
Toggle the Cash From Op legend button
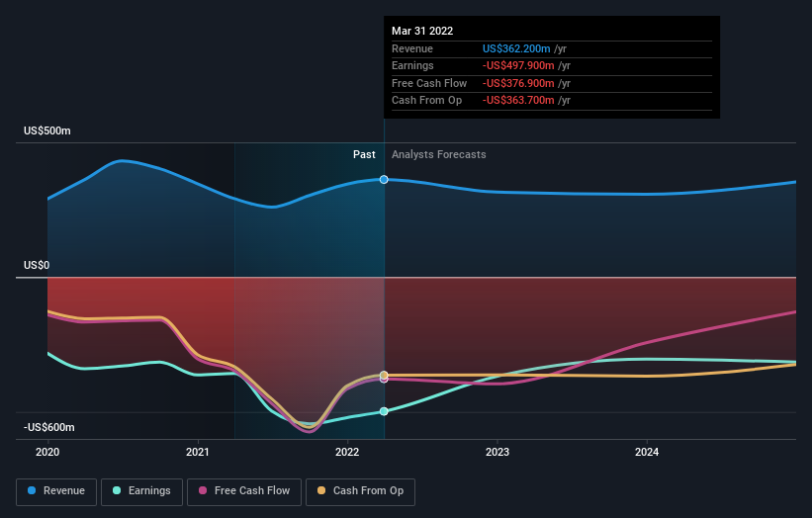point(360,491)
